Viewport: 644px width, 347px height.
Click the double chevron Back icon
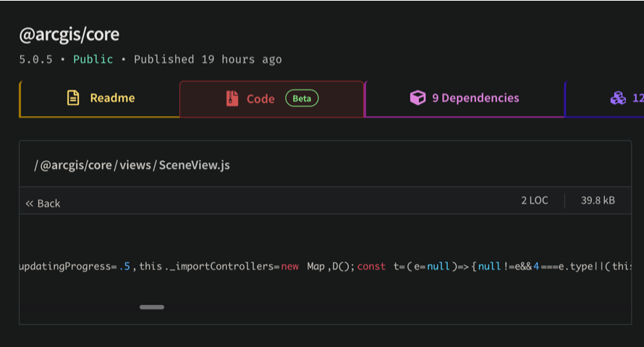(x=29, y=204)
